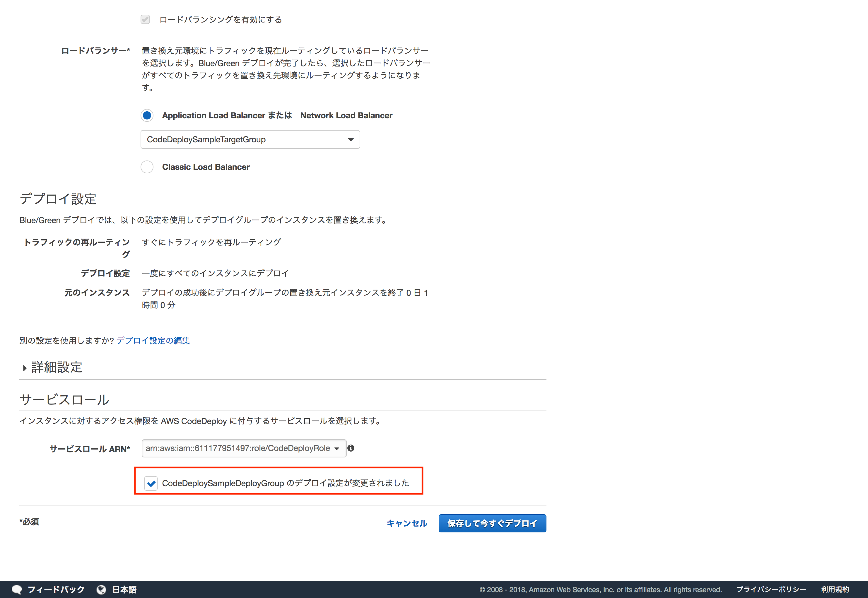
Task: Click the キャンセル link
Action: click(407, 523)
